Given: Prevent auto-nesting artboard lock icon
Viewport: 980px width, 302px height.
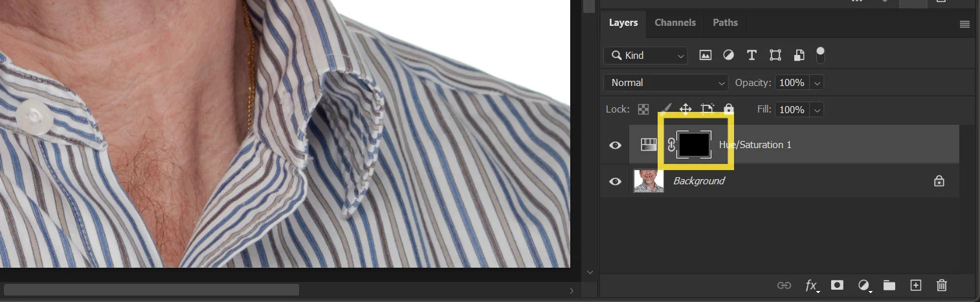Looking at the screenshot, I should pos(707,109).
